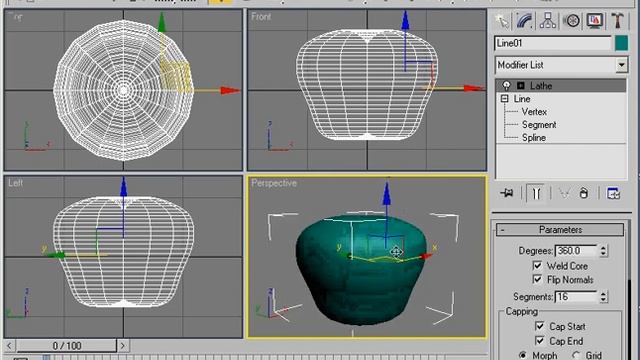Select the Vertex sub-object level
The height and width of the screenshot is (360, 640).
[x=534, y=112]
